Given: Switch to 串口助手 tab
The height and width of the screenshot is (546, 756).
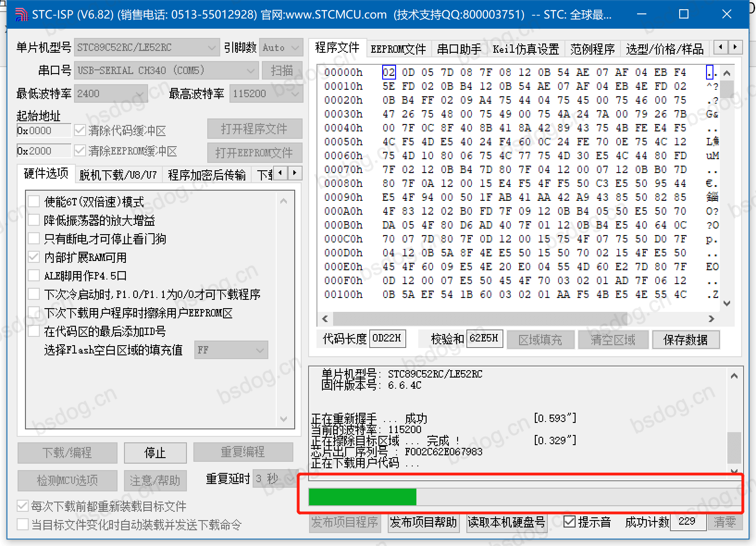Looking at the screenshot, I should (x=459, y=49).
